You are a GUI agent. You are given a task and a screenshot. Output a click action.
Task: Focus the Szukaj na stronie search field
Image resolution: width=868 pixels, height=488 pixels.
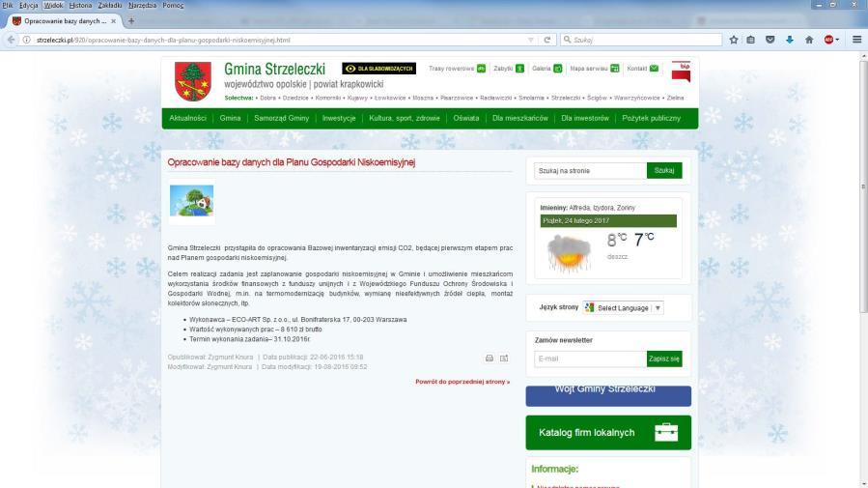click(x=590, y=171)
